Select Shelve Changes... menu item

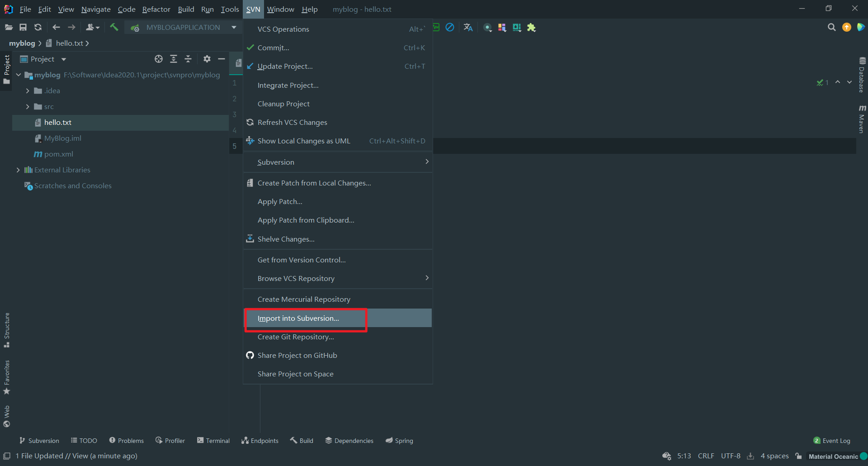[x=338, y=239]
